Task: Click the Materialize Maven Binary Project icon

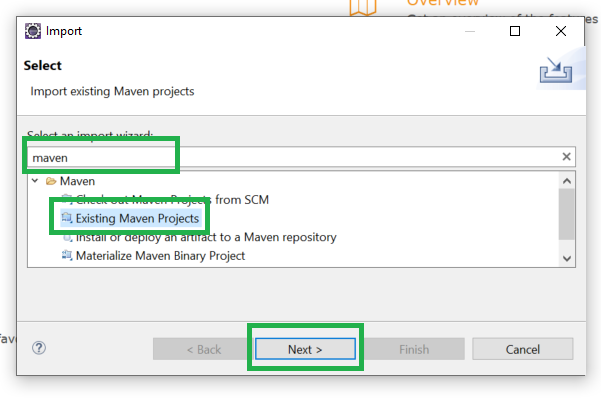Action: (x=67, y=255)
